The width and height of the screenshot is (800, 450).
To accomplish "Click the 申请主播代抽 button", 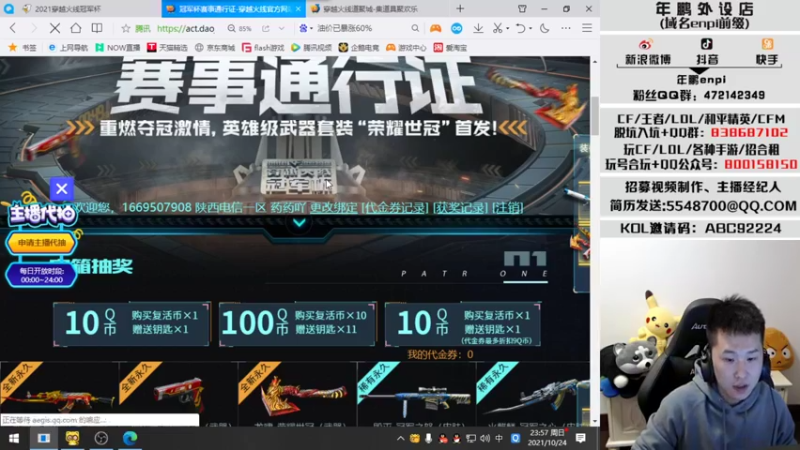I will pos(41,243).
